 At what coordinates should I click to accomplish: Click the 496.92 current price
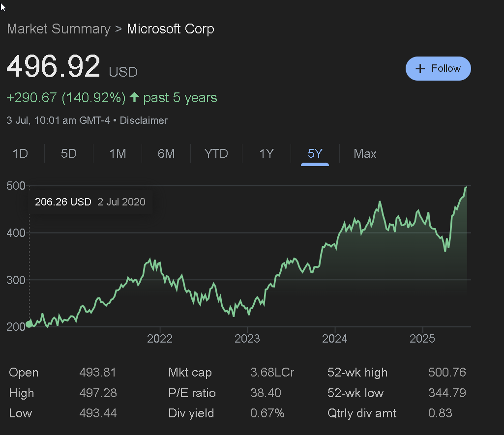(x=54, y=66)
